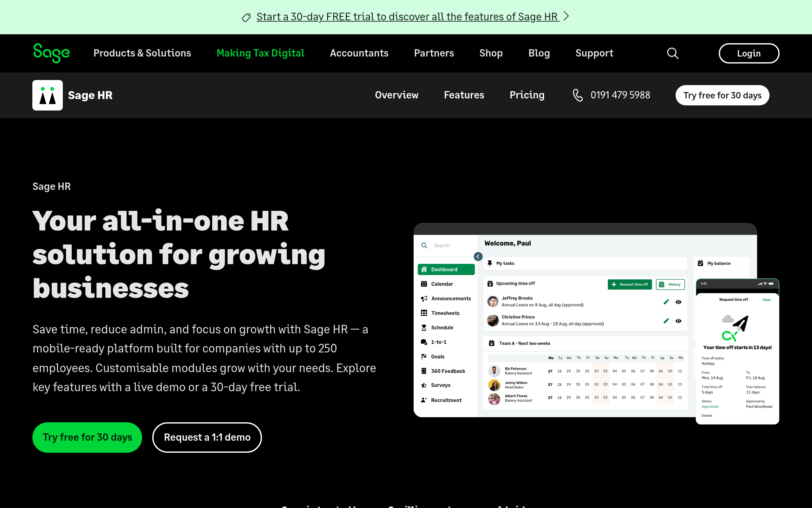
Task: Open the 30-day FREE trial banner link
Action: pyautogui.click(x=408, y=17)
